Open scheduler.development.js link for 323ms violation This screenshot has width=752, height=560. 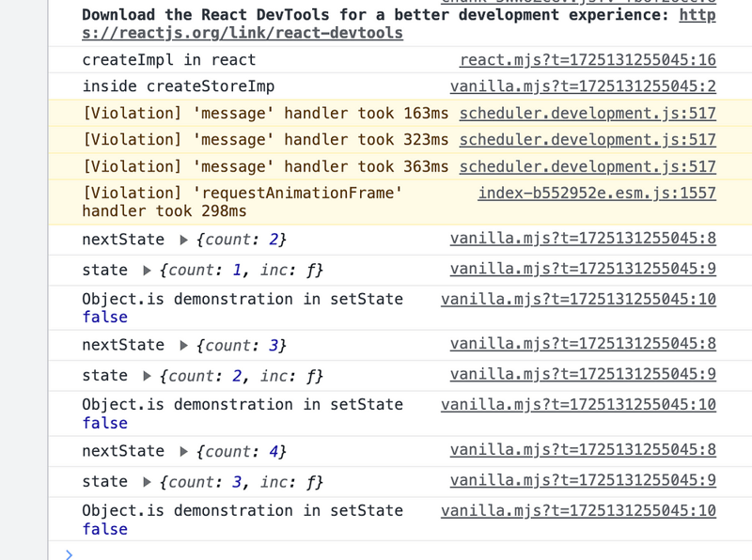coord(588,139)
